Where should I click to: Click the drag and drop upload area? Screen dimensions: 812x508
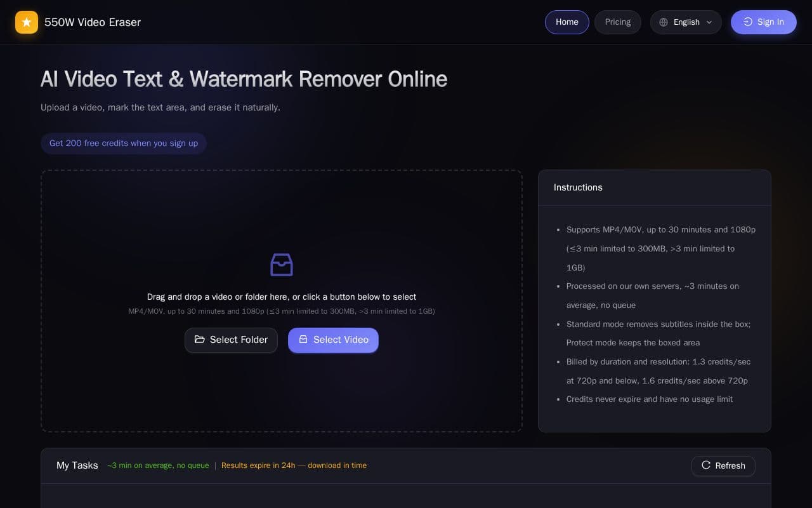pyautogui.click(x=282, y=301)
